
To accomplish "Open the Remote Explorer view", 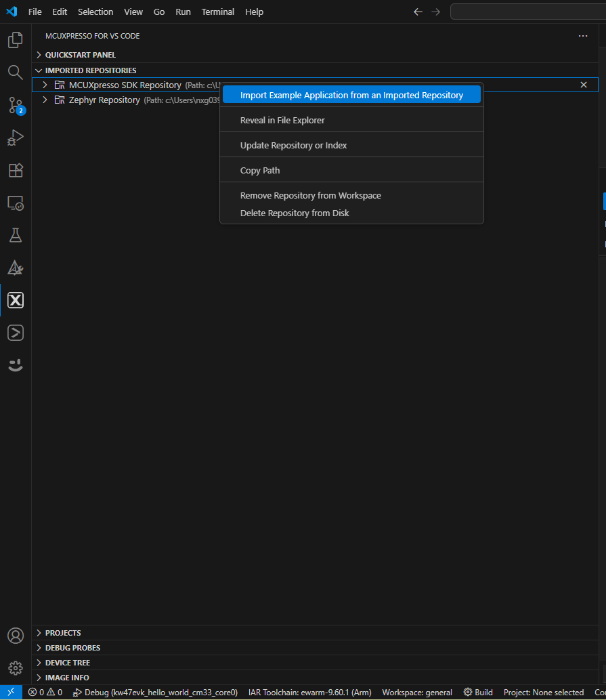I will click(x=15, y=203).
